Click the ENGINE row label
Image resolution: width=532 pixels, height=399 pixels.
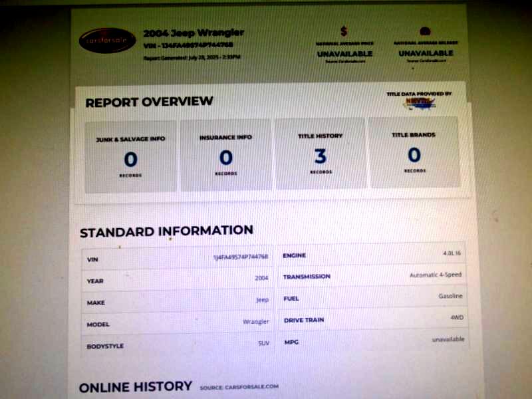294,255
